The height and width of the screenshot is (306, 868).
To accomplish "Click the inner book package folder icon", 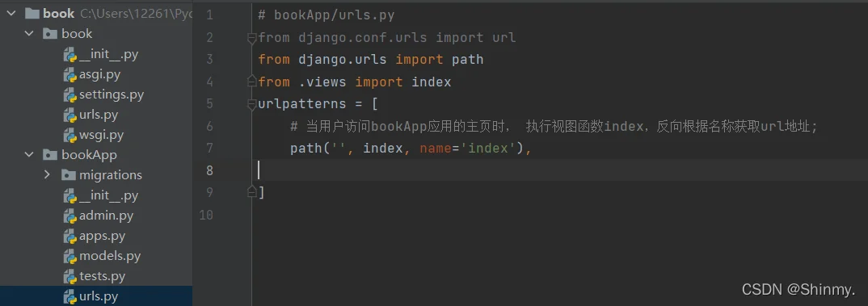I will click(50, 34).
